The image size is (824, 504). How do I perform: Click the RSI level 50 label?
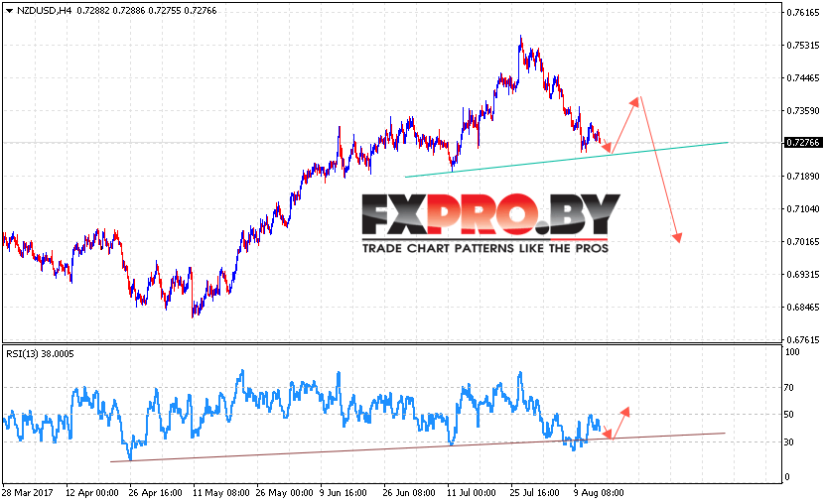(x=789, y=415)
